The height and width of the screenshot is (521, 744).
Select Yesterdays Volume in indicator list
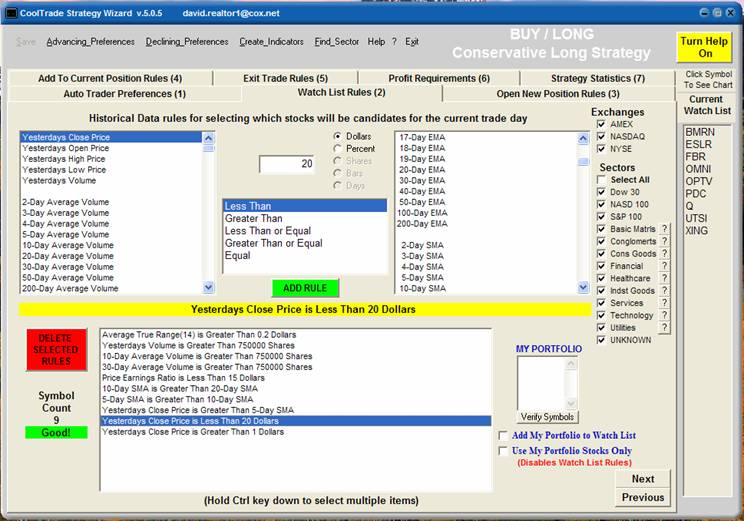(x=111, y=180)
